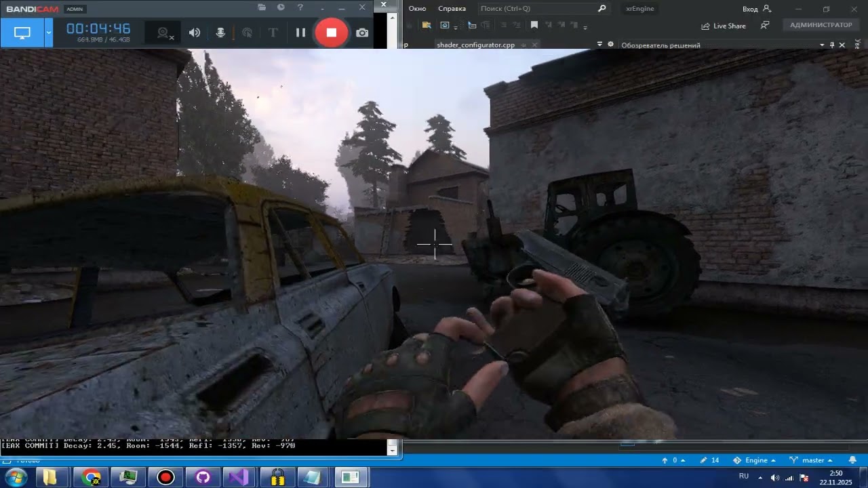Image resolution: width=868 pixels, height=488 pixels.
Task: Take a screenshot with Bandicam camera icon
Action: 362,33
